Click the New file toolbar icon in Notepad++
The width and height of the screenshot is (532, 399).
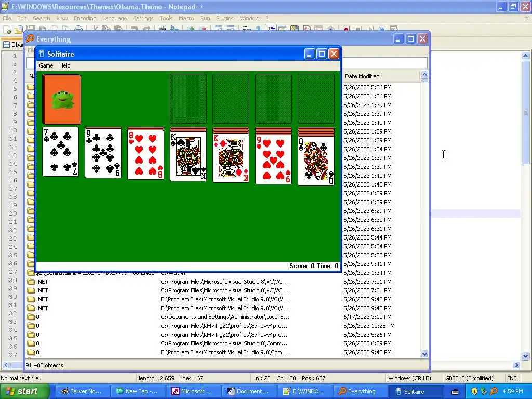(x=7, y=30)
